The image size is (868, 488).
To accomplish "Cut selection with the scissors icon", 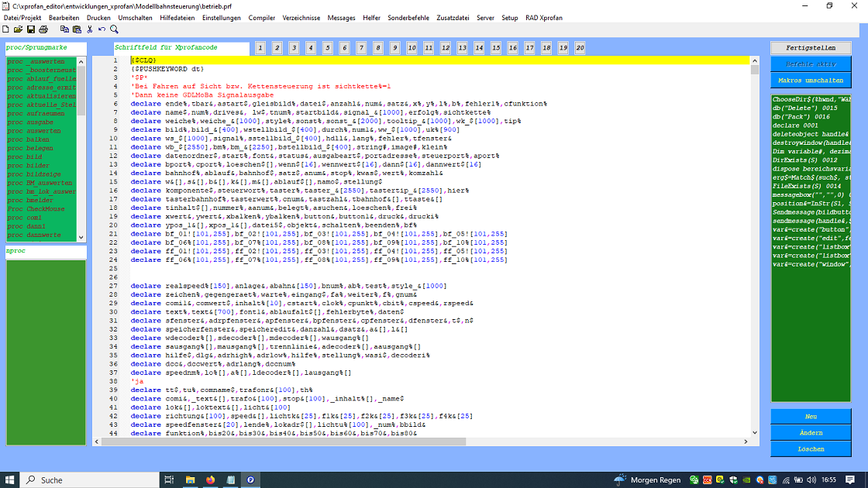I will 90,29.
